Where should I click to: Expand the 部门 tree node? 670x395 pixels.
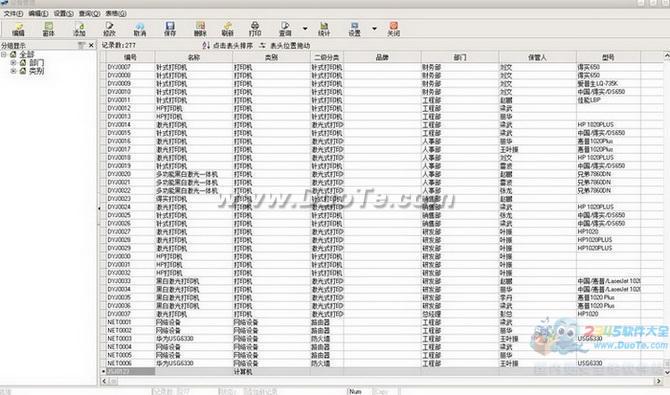(x=13, y=62)
